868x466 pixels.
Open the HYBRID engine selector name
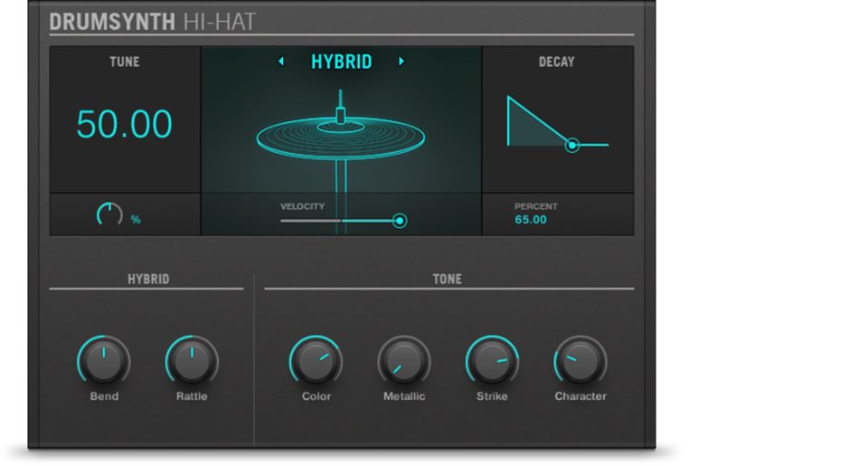click(341, 62)
